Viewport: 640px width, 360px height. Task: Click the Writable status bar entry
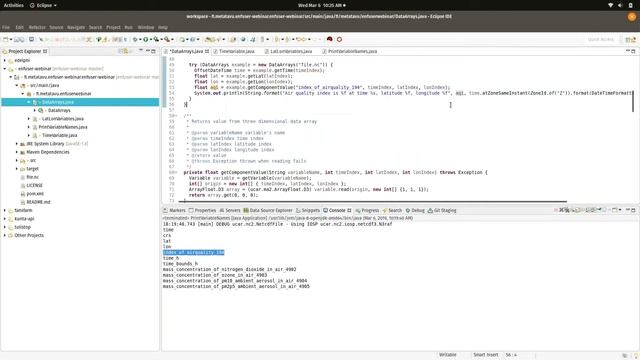click(x=448, y=355)
